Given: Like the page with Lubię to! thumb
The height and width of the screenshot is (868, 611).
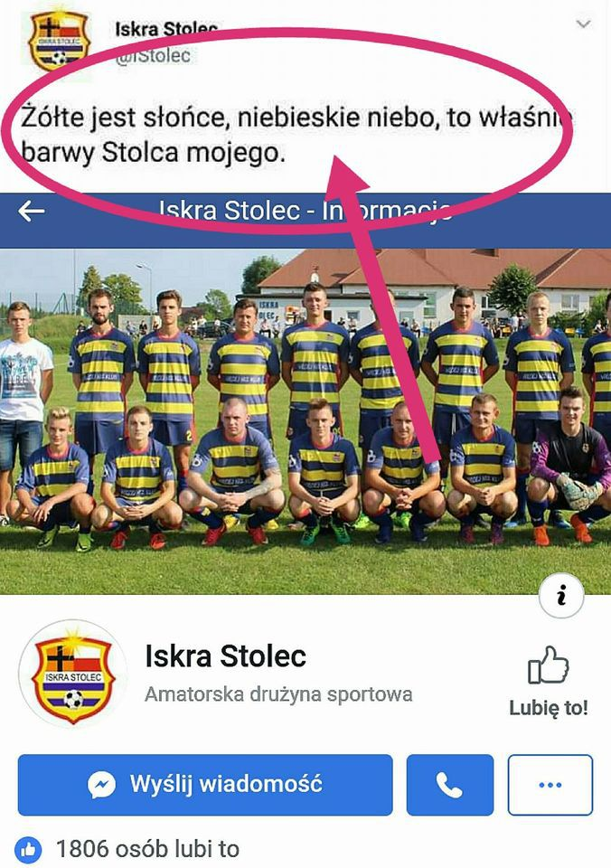Looking at the screenshot, I should click(548, 665).
